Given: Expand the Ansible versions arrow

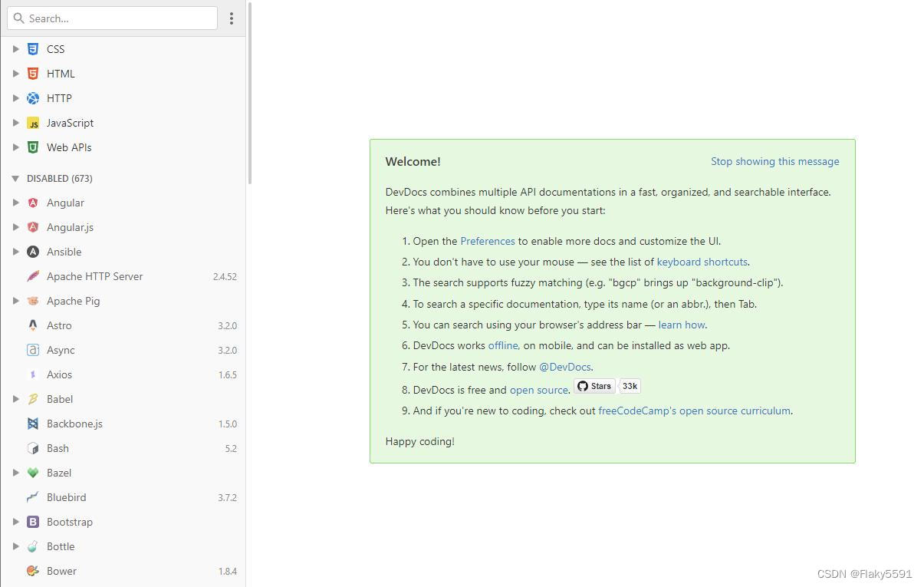Looking at the screenshot, I should point(15,252).
